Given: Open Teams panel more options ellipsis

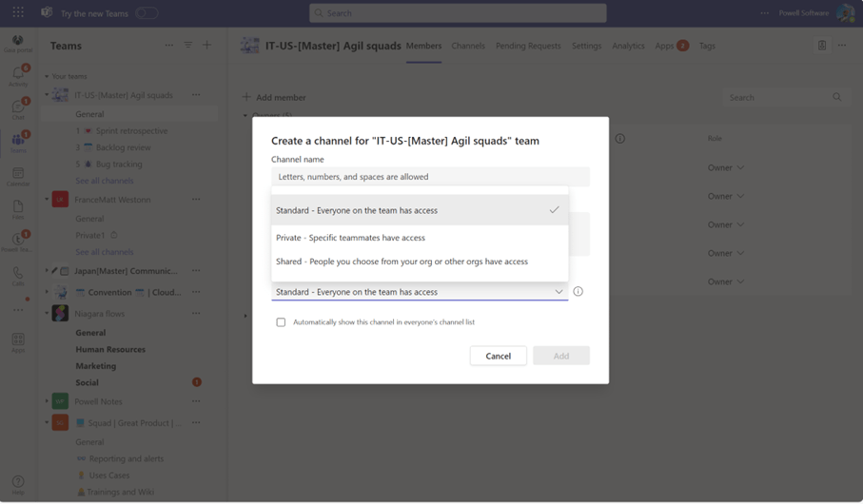Looking at the screenshot, I should (169, 45).
